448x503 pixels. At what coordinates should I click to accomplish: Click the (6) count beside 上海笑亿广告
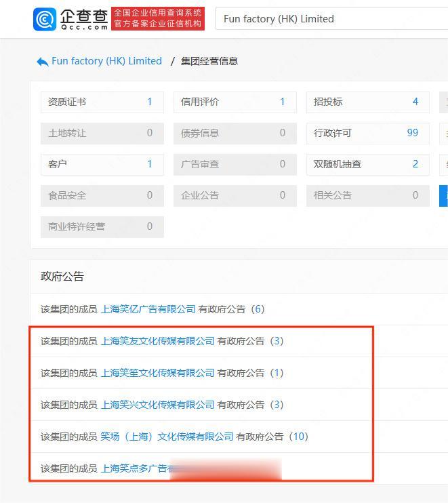(258, 309)
